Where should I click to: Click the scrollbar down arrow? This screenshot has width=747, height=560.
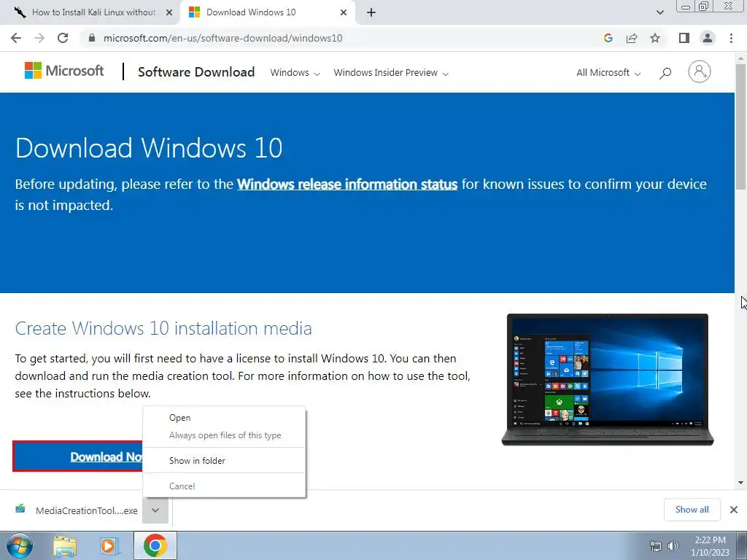(740, 483)
